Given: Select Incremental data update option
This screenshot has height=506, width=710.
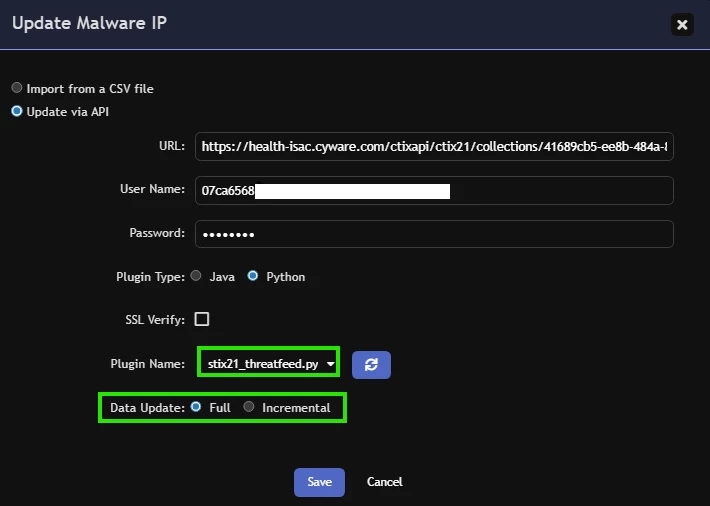Looking at the screenshot, I should tap(249, 406).
